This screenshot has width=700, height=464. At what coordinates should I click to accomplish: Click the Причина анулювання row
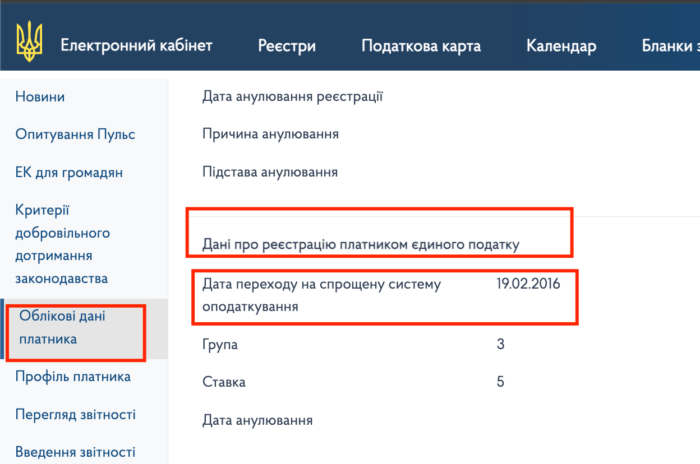click(270, 134)
